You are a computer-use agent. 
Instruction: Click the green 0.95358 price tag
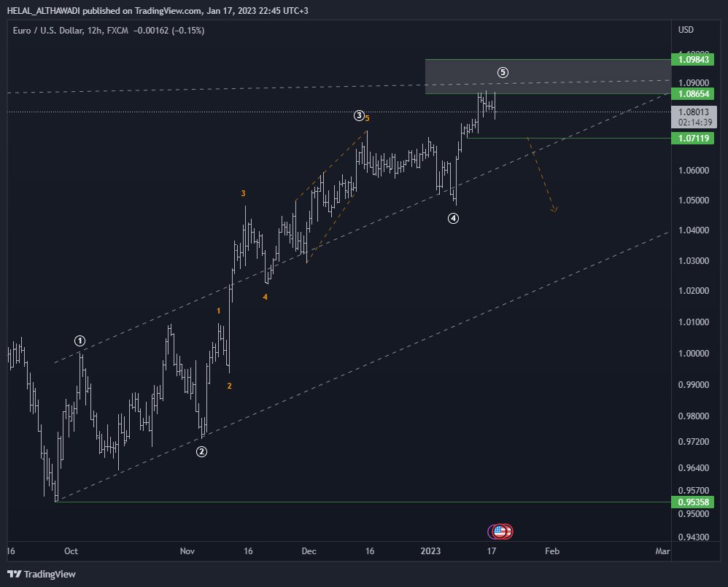coord(693,502)
